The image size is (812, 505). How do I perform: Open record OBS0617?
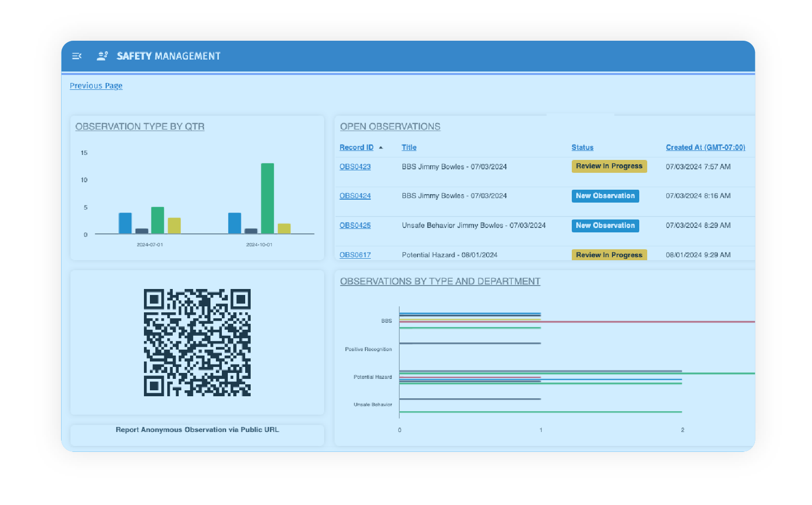[x=355, y=255]
